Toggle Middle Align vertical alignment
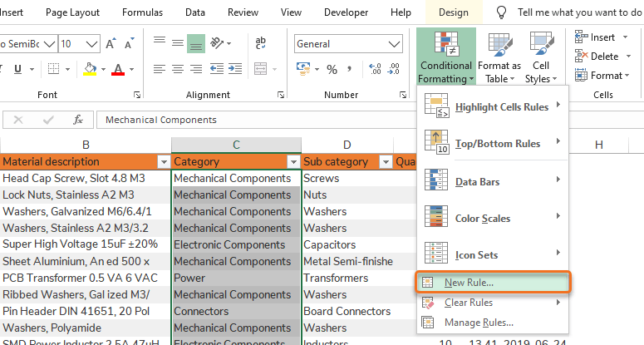This screenshot has width=644, height=345. coord(177,44)
